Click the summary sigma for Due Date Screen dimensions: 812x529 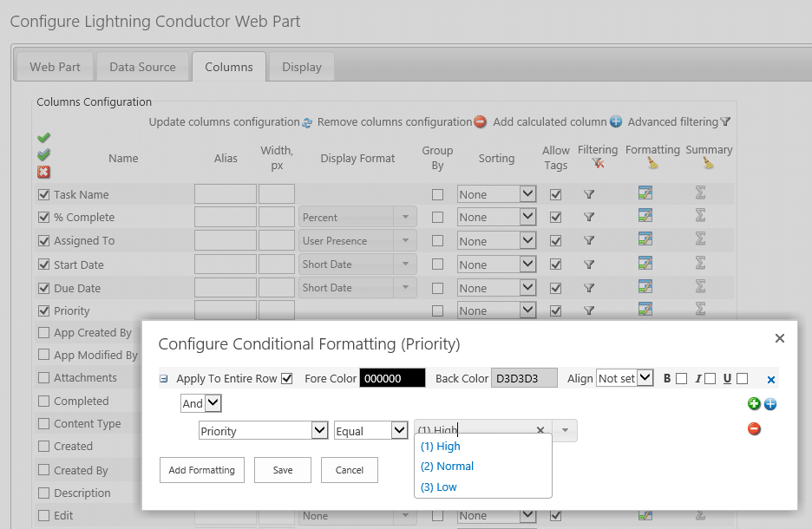click(700, 286)
